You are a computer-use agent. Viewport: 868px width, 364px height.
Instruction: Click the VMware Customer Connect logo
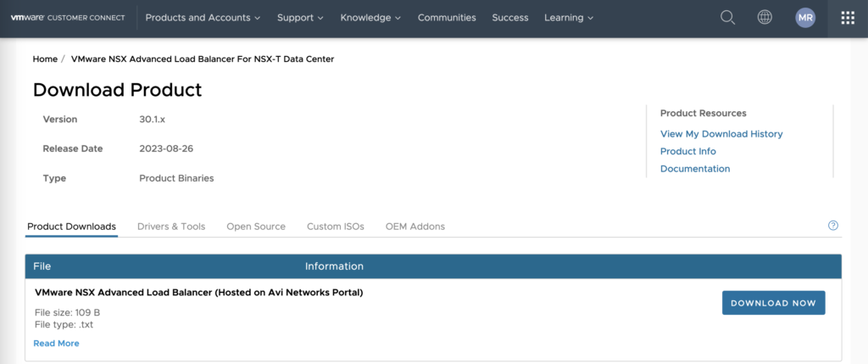click(68, 18)
